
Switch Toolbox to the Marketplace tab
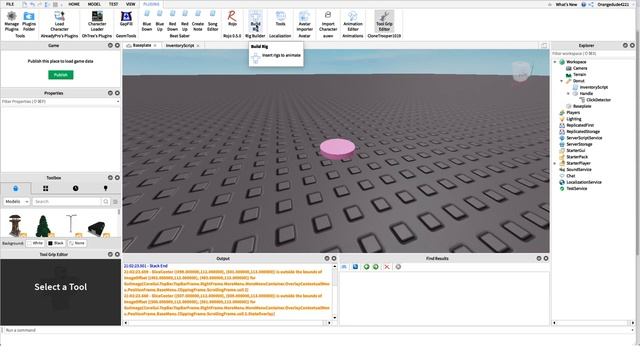pyautogui.click(x=16, y=188)
